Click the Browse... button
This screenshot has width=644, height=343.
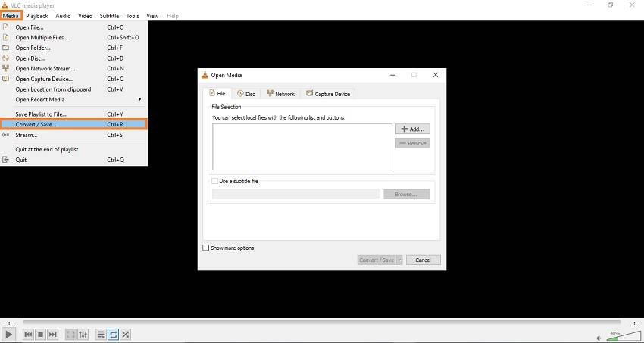click(407, 194)
